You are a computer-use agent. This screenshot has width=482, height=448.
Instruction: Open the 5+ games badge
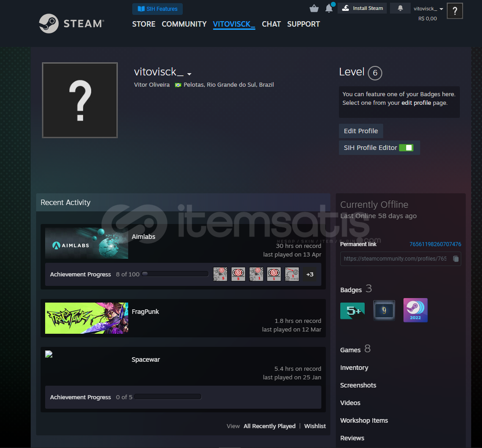pos(352,310)
